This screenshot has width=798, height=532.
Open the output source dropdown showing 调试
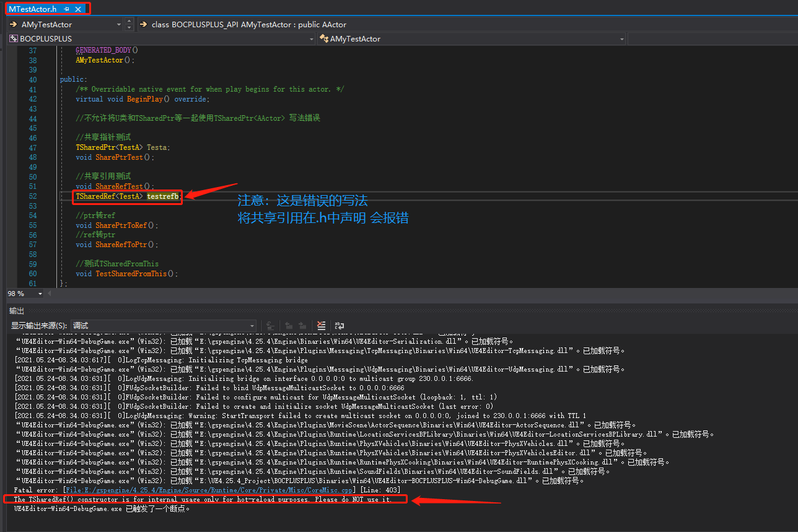point(164,325)
